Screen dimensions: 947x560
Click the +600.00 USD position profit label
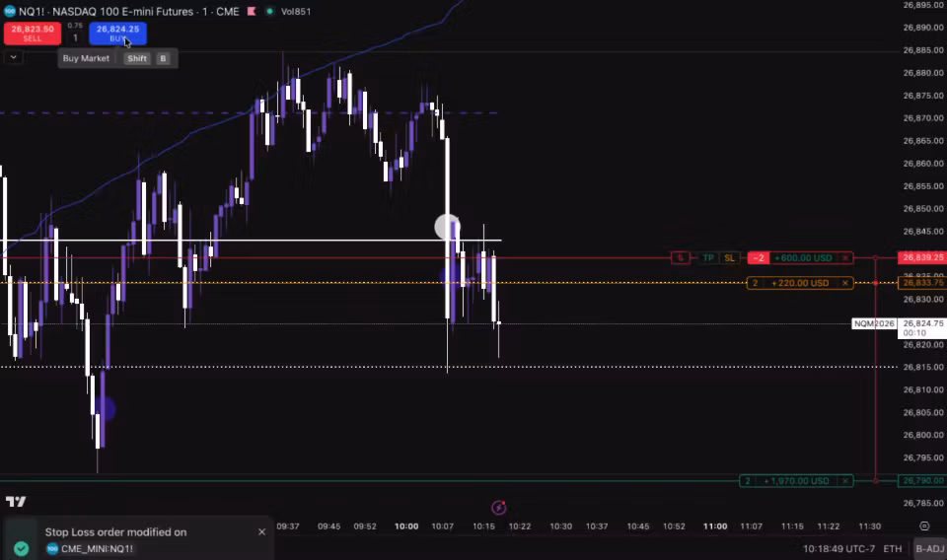tap(803, 257)
